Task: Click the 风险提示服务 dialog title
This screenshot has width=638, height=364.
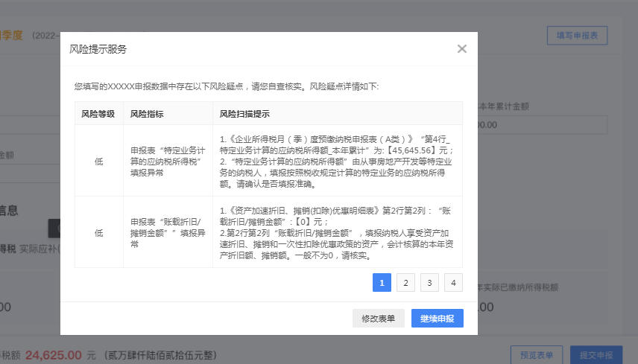Action: click(x=98, y=49)
